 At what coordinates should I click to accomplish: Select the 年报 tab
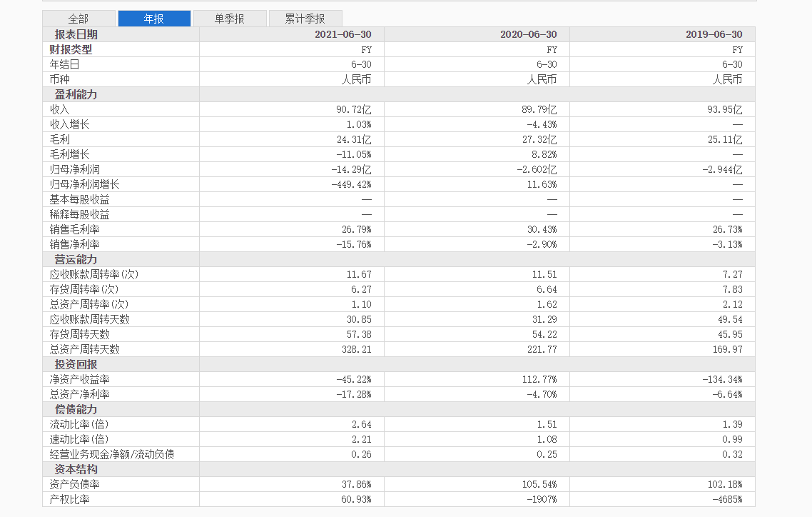(x=154, y=19)
